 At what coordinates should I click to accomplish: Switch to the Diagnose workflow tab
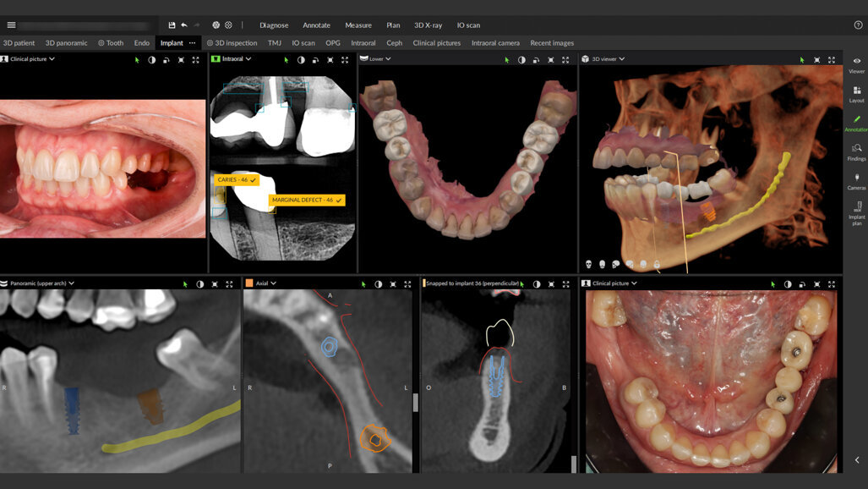(x=275, y=25)
